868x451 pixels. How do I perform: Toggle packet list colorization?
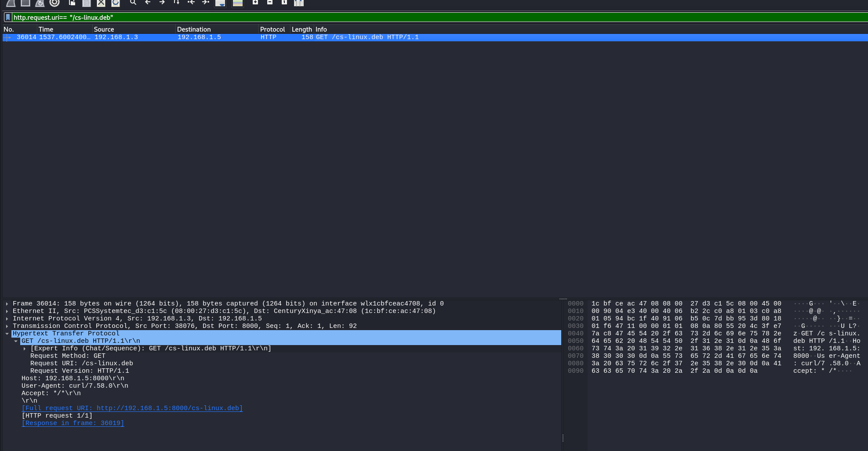[238, 3]
